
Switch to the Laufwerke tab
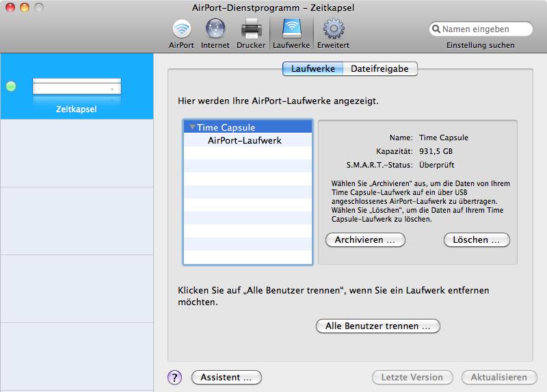click(313, 69)
